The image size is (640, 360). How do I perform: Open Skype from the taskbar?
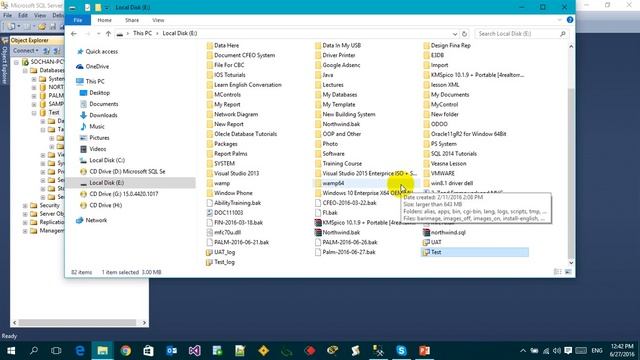402,351
